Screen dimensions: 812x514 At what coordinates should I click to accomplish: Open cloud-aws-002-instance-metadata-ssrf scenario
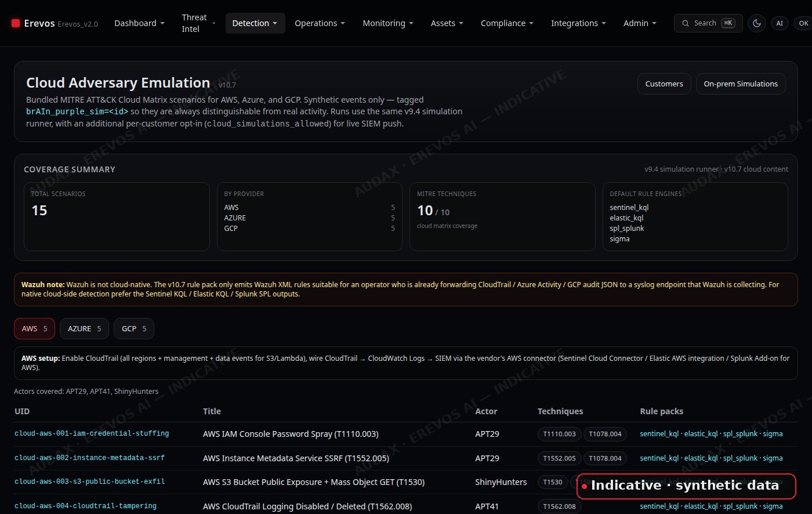click(x=89, y=458)
